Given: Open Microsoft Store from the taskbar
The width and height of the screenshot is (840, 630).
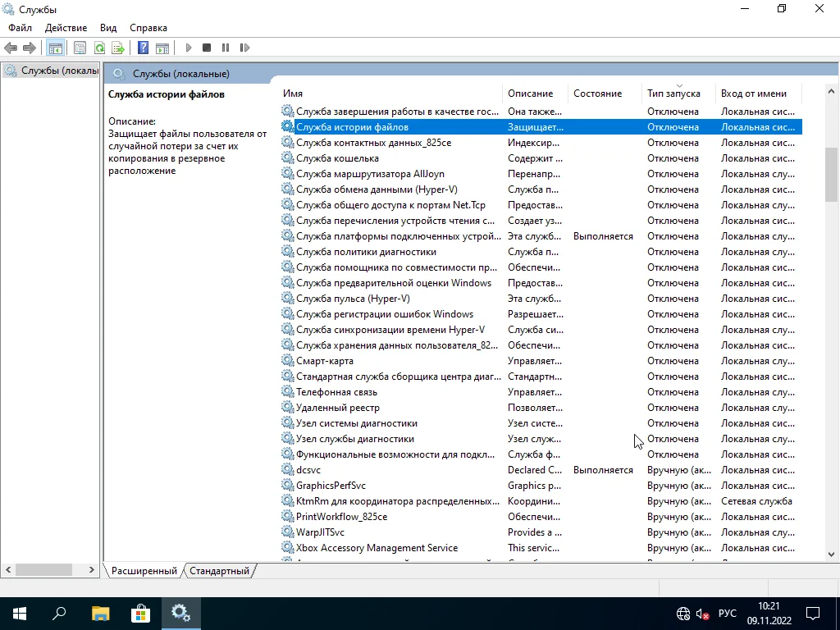Looking at the screenshot, I should (x=140, y=613).
